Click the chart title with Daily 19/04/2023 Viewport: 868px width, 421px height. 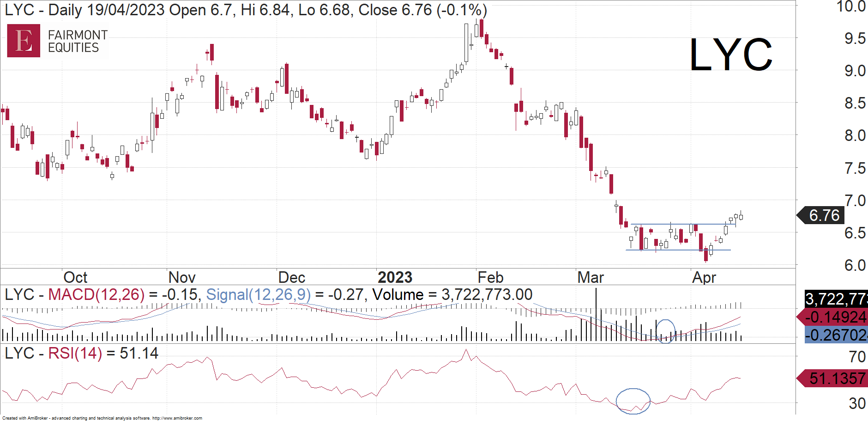tap(246, 10)
